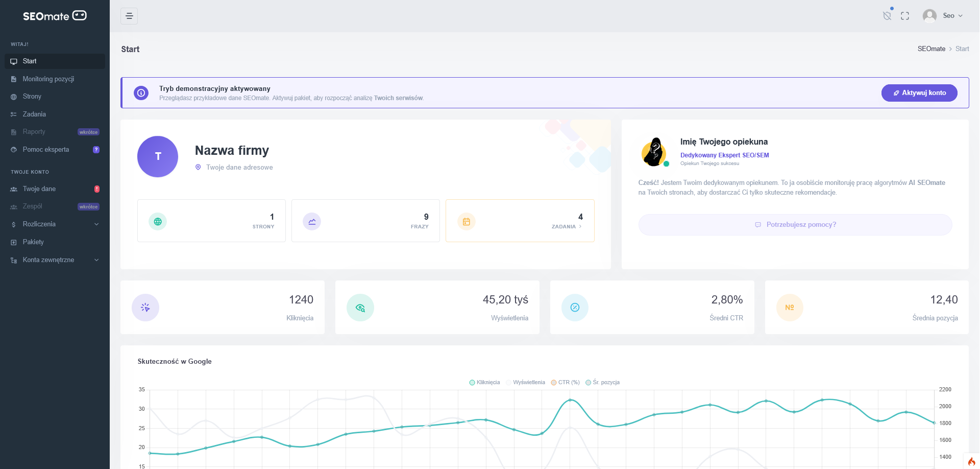Open Monitoring pozycji in the sidebar
Viewport: 980px width, 469px height.
click(48, 79)
